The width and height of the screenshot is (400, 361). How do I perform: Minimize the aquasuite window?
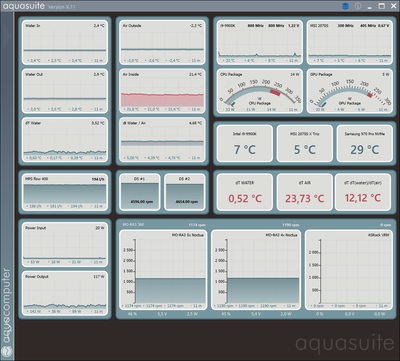pyautogui.click(x=370, y=6)
